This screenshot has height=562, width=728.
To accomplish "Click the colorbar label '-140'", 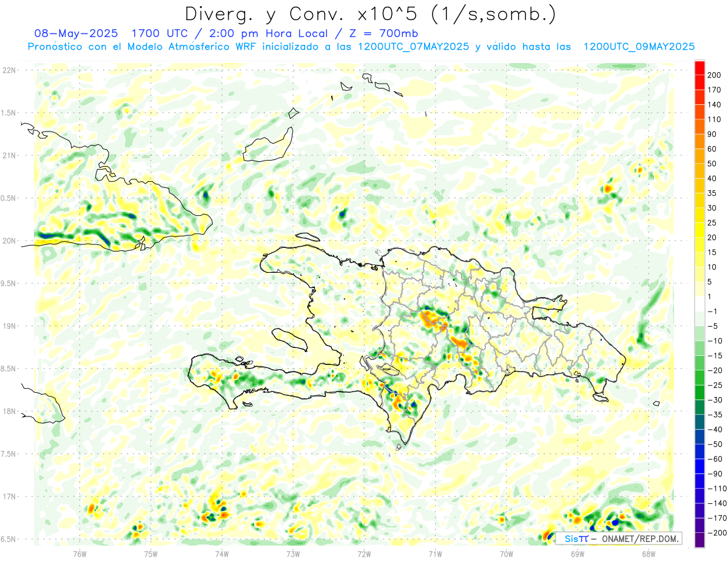I will 716,503.
